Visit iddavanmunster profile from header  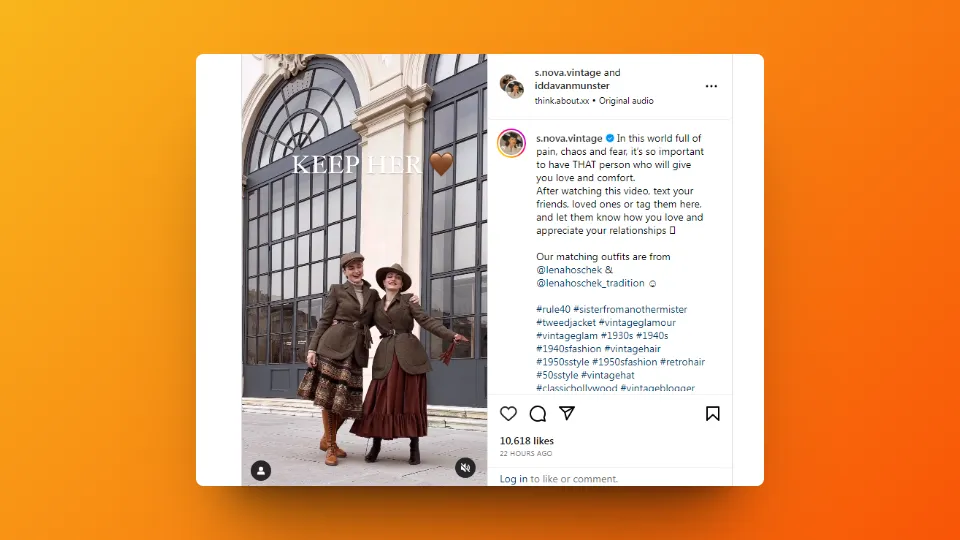coord(572,86)
